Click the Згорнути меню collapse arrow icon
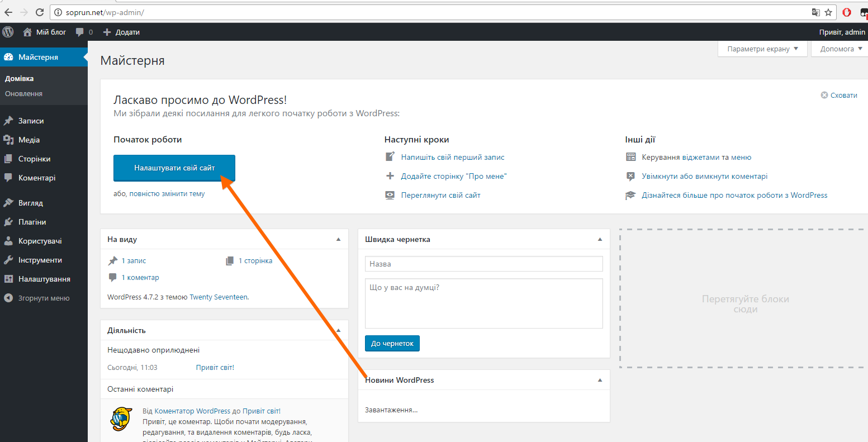 click(8, 298)
